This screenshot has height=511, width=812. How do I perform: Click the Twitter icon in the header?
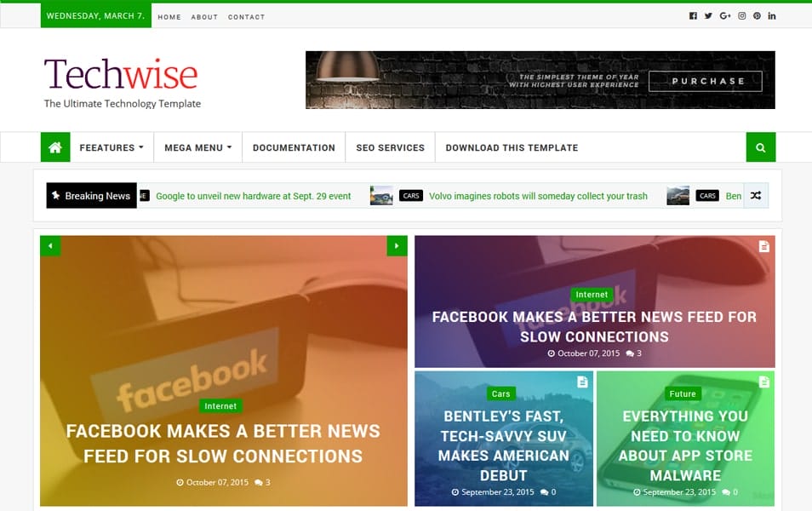pos(708,14)
